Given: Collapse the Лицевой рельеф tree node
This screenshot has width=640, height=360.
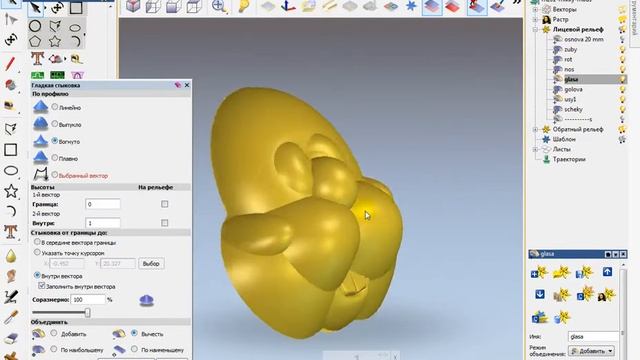Looking at the screenshot, I should coord(535,29).
